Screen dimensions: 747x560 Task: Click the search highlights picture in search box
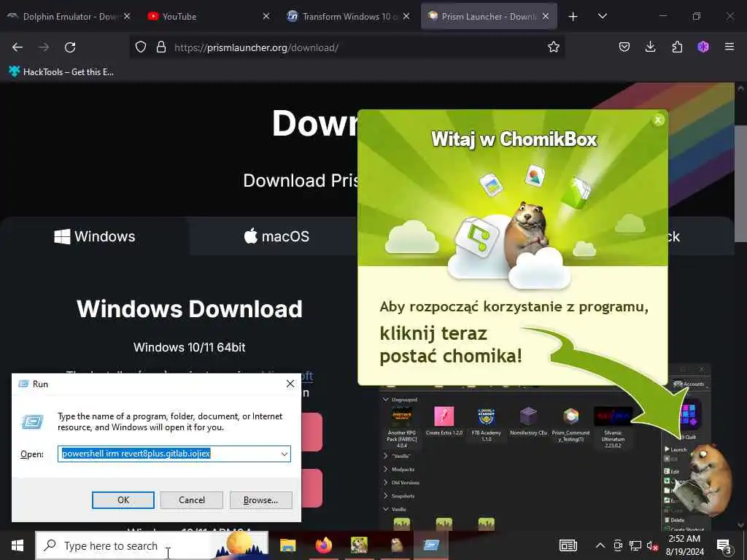coord(241,545)
